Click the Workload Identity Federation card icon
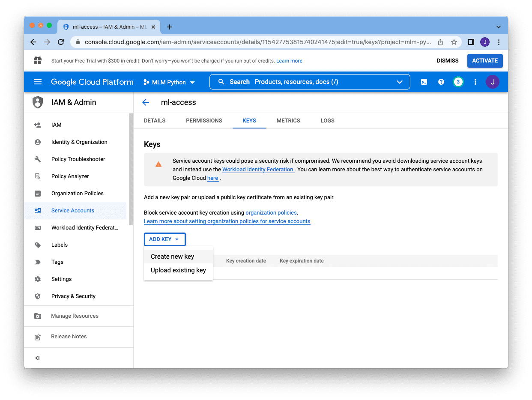532x400 pixels. pos(38,228)
